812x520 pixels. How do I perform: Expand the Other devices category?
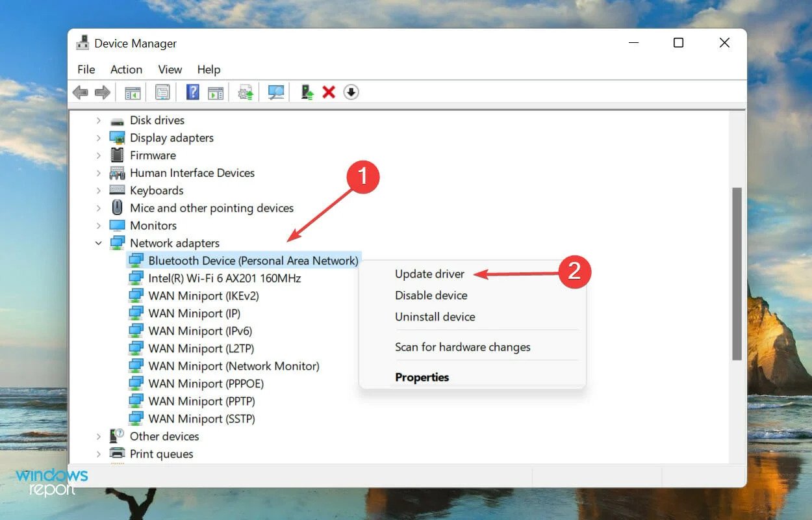pos(99,436)
